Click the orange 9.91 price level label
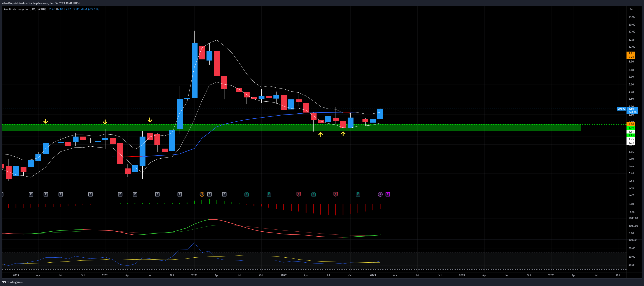 coord(631,54)
